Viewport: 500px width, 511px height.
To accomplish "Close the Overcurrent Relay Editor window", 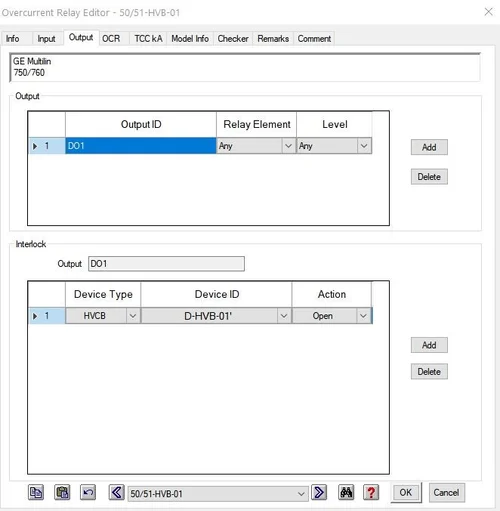I will 489,12.
